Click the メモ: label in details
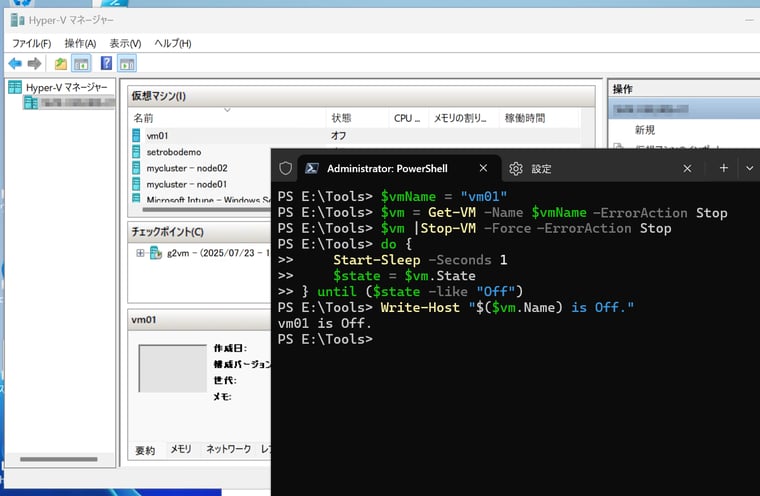The image size is (760, 496). click(x=222, y=396)
